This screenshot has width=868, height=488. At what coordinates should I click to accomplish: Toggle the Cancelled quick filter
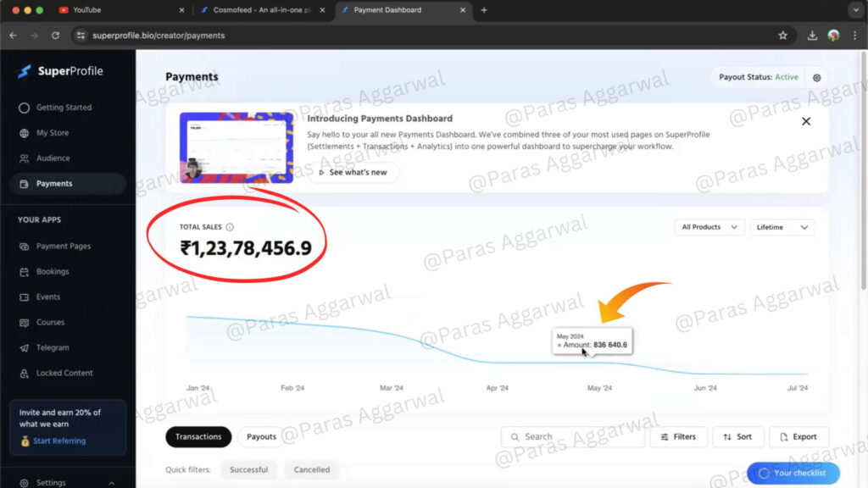312,469
